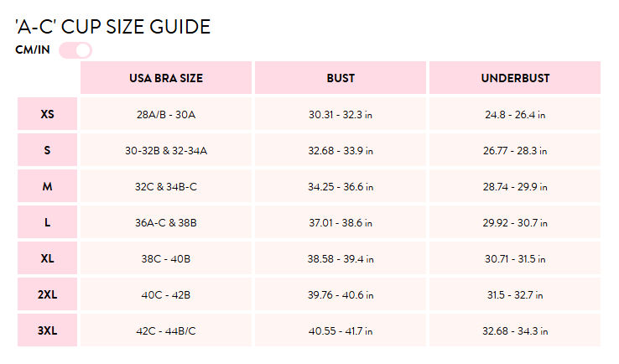Click the 28A/B - 30A bra size cell

click(x=166, y=114)
